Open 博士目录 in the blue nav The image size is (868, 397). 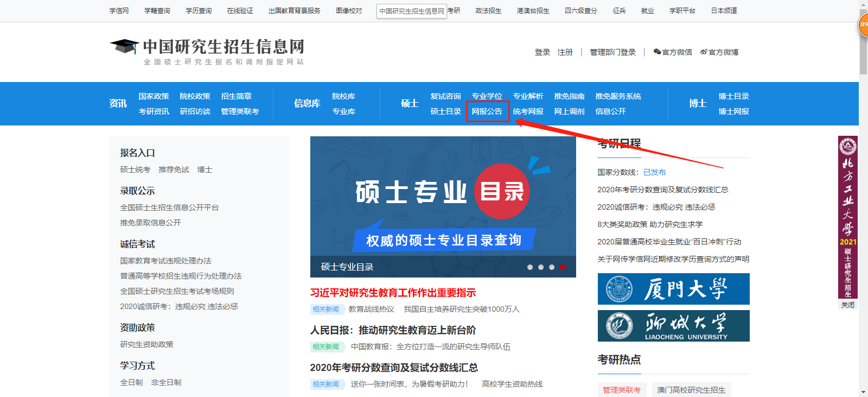(734, 96)
